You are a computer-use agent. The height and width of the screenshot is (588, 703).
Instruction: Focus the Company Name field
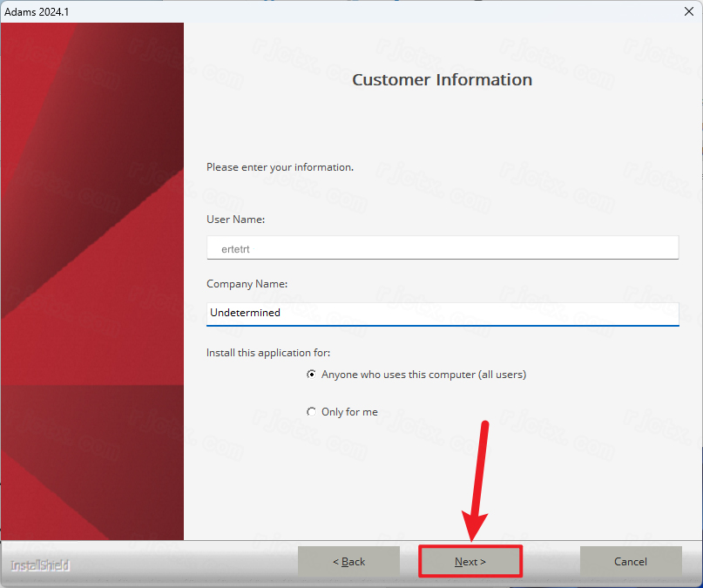[443, 314]
